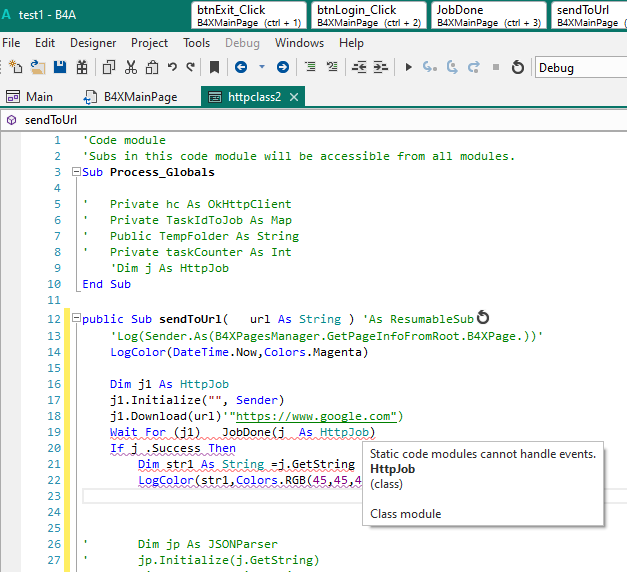This screenshot has height=572, width=627.
Task: Navigate forward with the blue arrow
Action: point(283,67)
